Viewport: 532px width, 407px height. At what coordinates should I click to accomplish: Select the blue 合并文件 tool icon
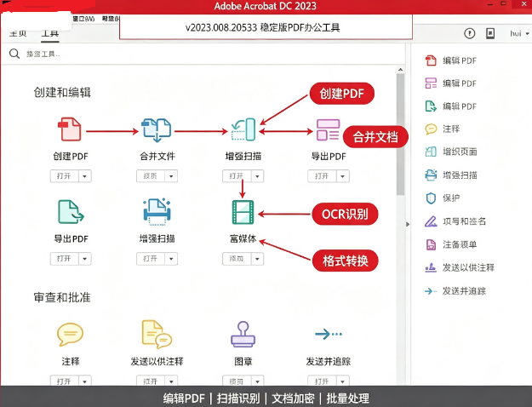point(157,130)
